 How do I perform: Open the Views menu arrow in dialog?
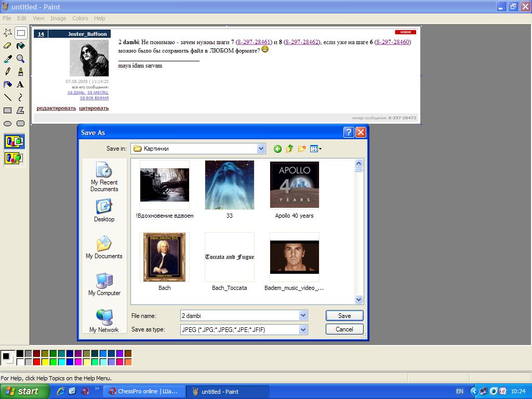(320, 149)
